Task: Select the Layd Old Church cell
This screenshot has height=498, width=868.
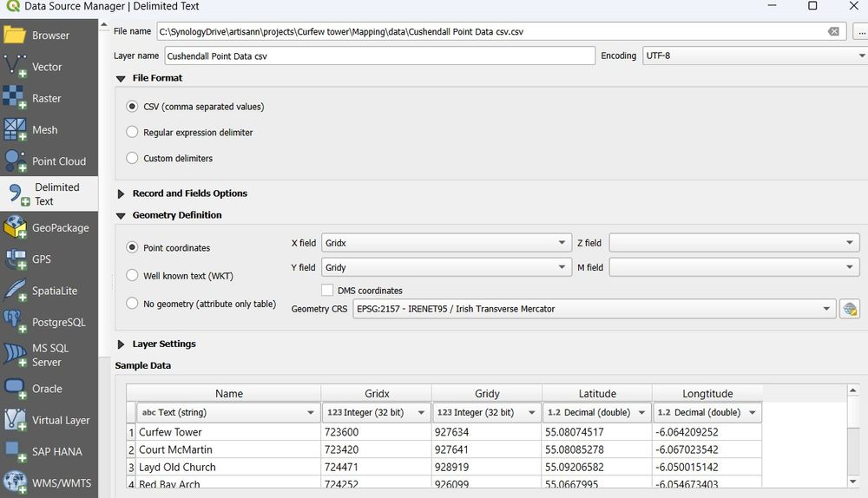Action: click(x=228, y=468)
